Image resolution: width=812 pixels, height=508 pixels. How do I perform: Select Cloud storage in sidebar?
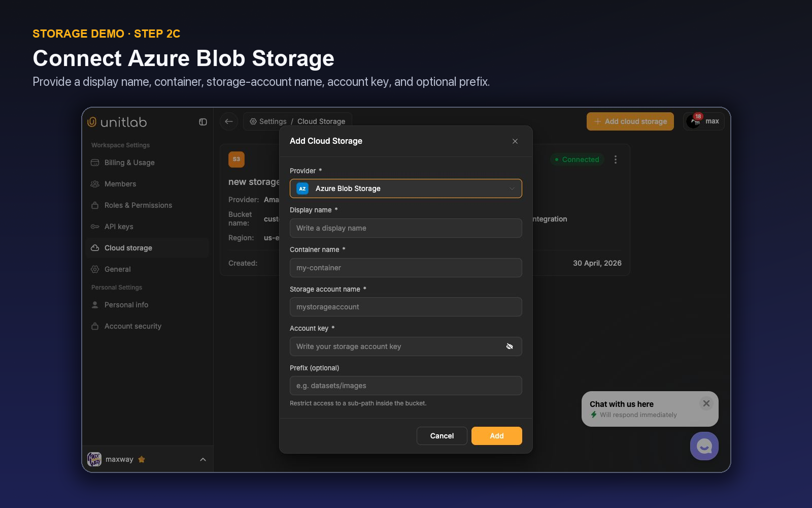click(x=147, y=248)
